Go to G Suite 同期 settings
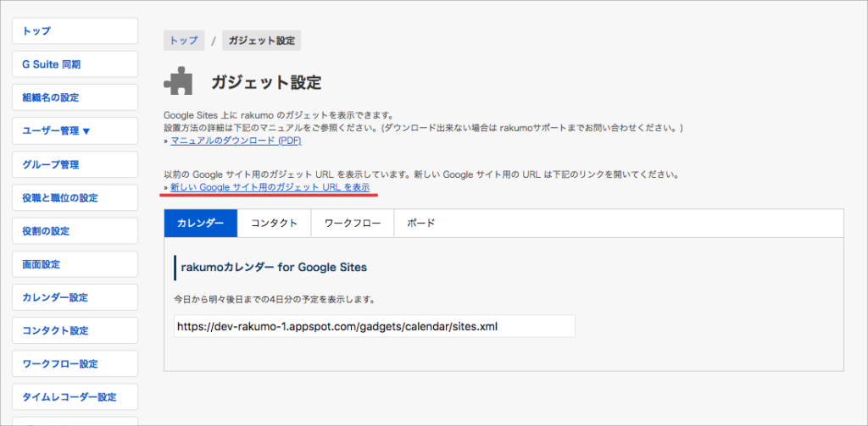Screen dimensions: 868x426 75,64
